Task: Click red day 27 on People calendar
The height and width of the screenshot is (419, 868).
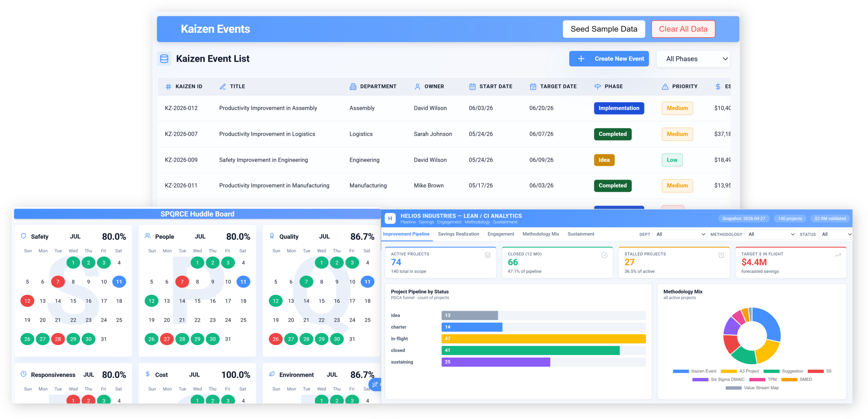Action: [167, 339]
